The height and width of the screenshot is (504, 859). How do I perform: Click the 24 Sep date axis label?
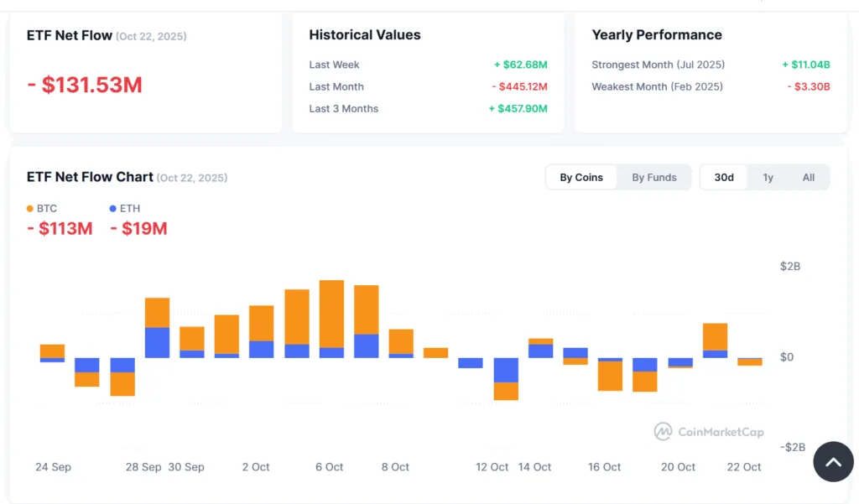(53, 467)
